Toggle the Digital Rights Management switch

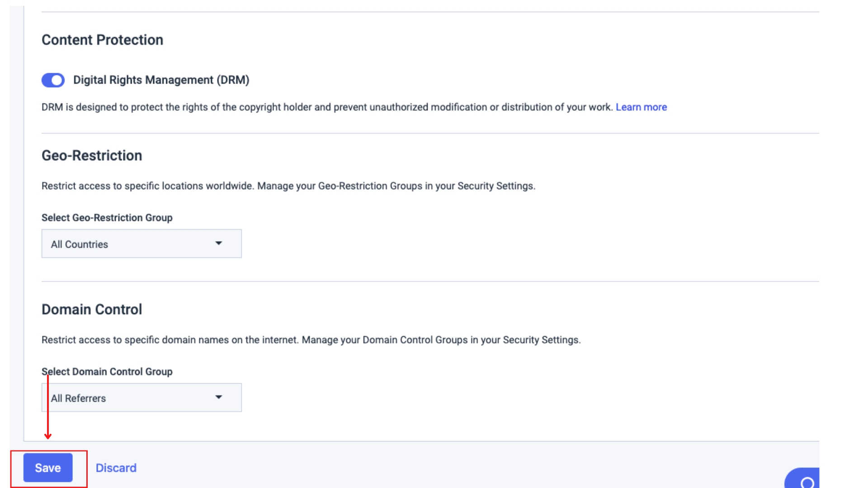pyautogui.click(x=53, y=80)
